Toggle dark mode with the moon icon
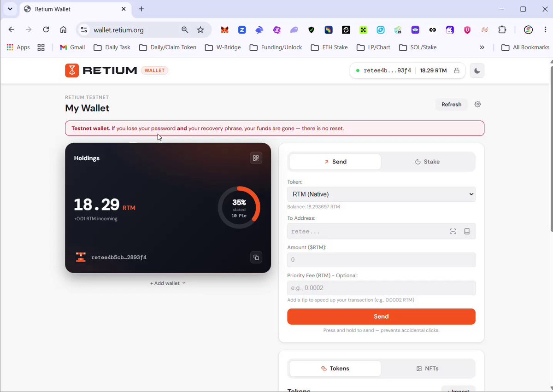This screenshot has width=553, height=392. point(477,71)
